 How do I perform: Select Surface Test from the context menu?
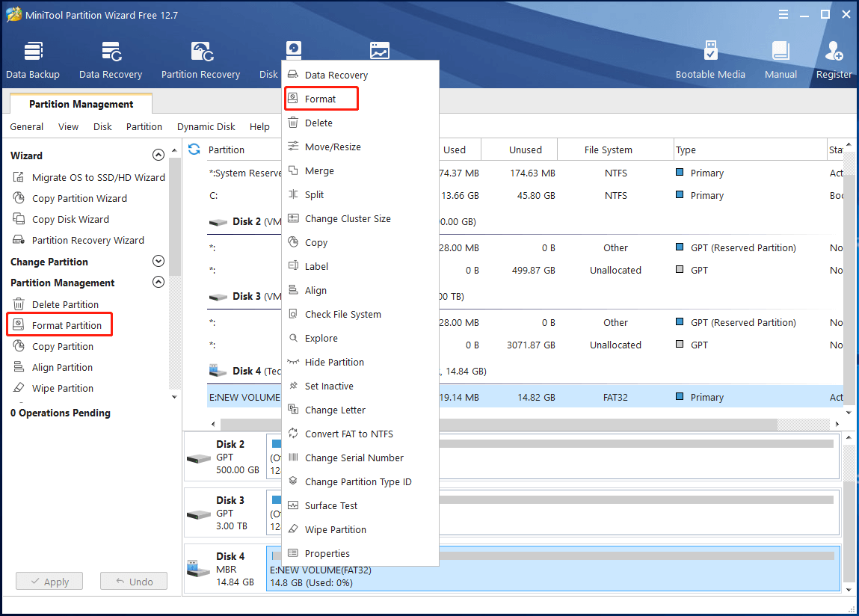tap(360, 506)
